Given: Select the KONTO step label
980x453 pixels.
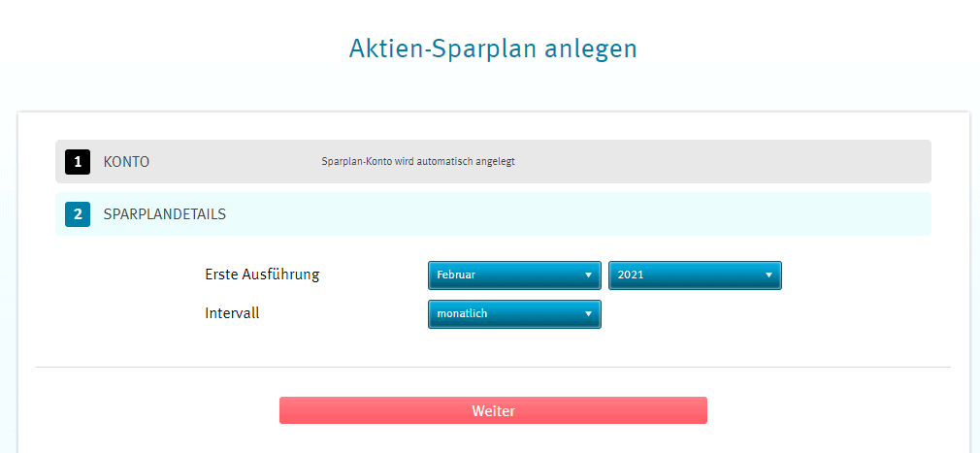Looking at the screenshot, I should click(126, 162).
